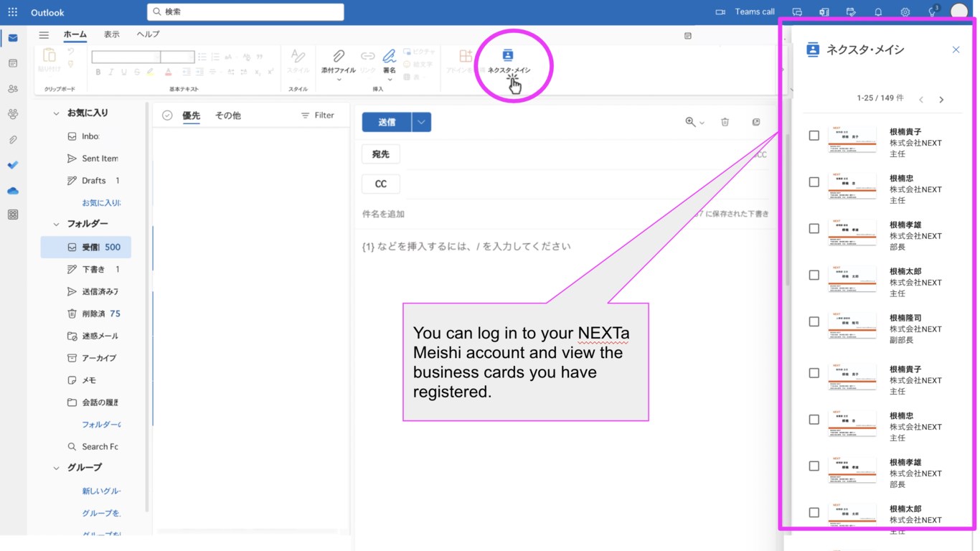Collapse the フォルダー folders section

56,225
